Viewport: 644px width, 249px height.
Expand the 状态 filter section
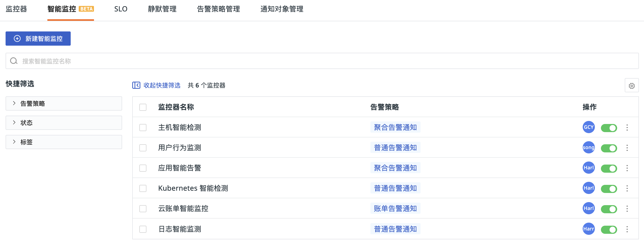coord(64,123)
